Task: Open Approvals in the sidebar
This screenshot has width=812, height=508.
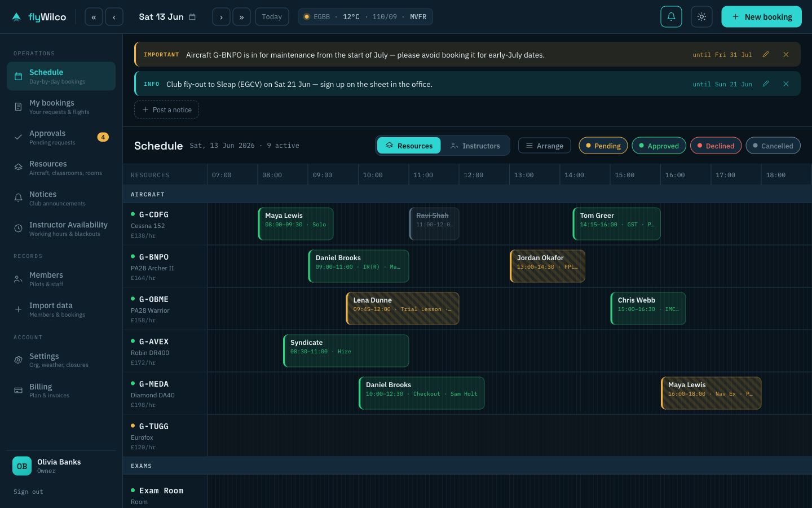Action: (61, 137)
